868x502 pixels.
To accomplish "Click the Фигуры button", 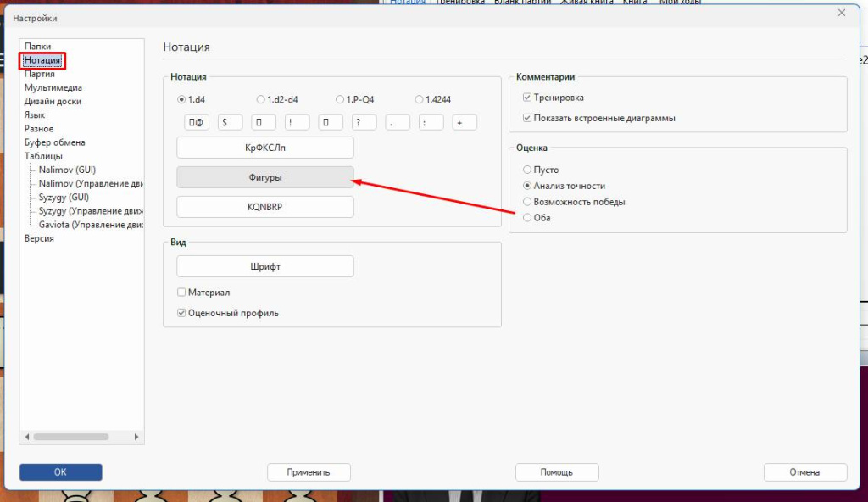I will pos(264,177).
